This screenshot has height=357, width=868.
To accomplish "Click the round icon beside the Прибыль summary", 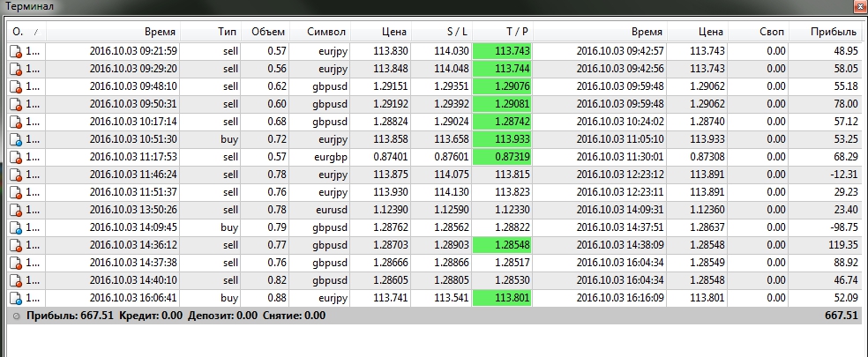I will click(x=16, y=316).
